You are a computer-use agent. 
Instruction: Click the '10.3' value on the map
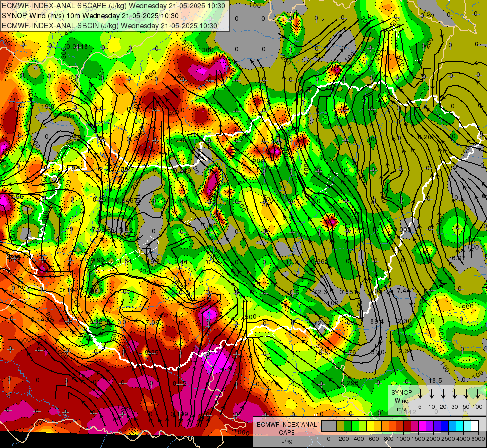click(292, 262)
